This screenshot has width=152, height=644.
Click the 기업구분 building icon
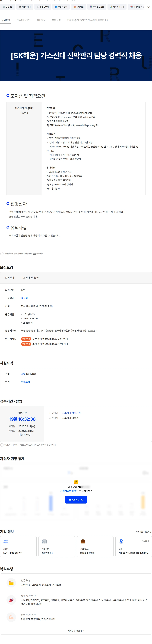point(44,541)
